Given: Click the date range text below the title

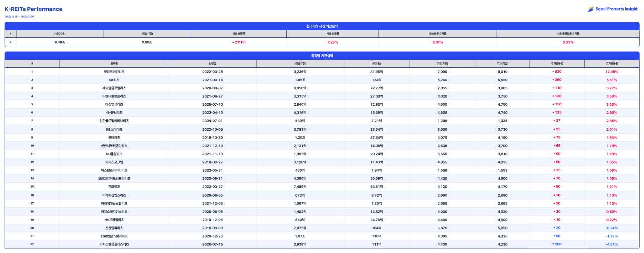Looking at the screenshot, I should pyautogui.click(x=20, y=16).
